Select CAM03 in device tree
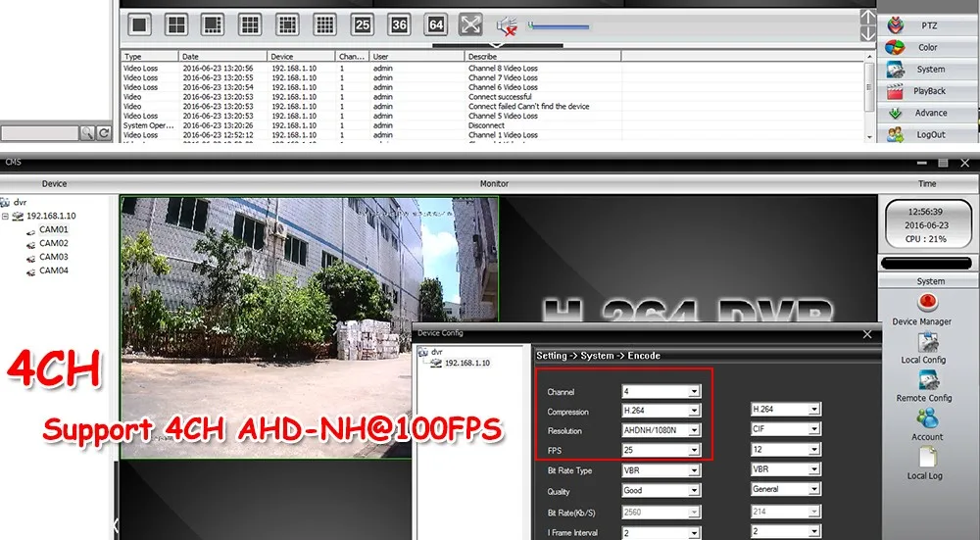 point(54,257)
